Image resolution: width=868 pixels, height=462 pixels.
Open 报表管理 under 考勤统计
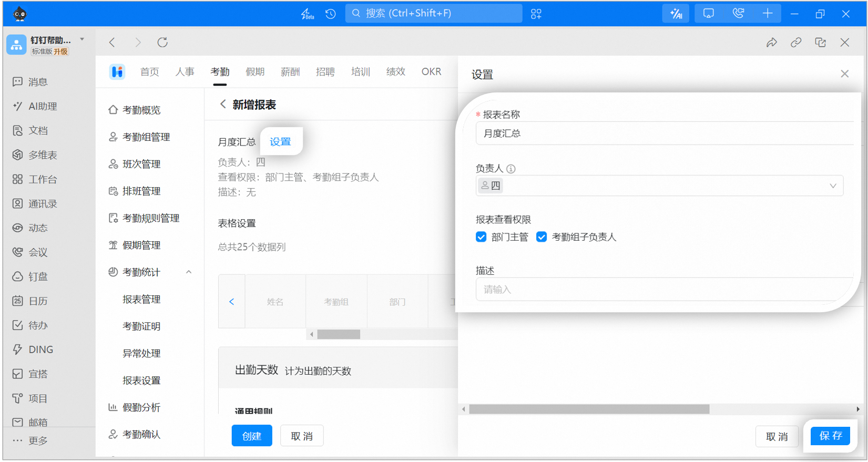(x=141, y=300)
